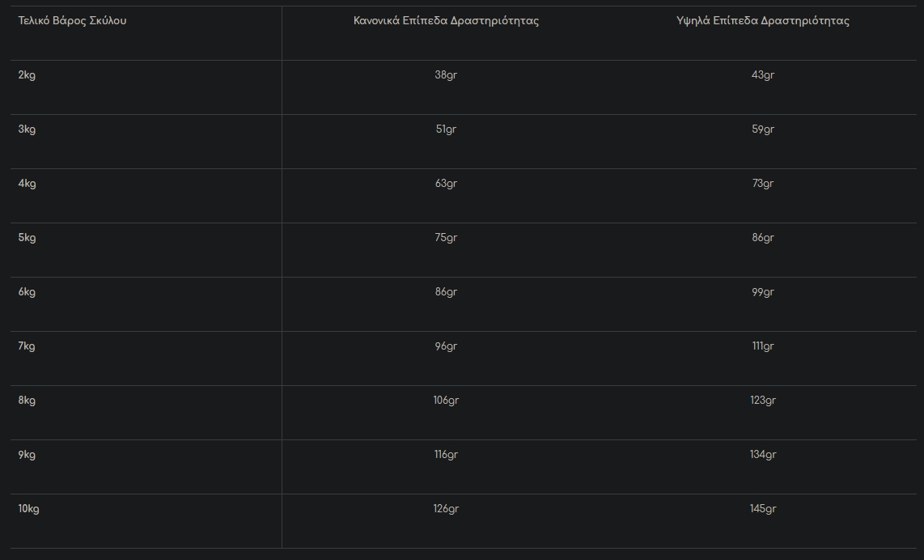The width and height of the screenshot is (924, 560).
Task: Click the 38gr normal activity value
Action: pyautogui.click(x=446, y=75)
